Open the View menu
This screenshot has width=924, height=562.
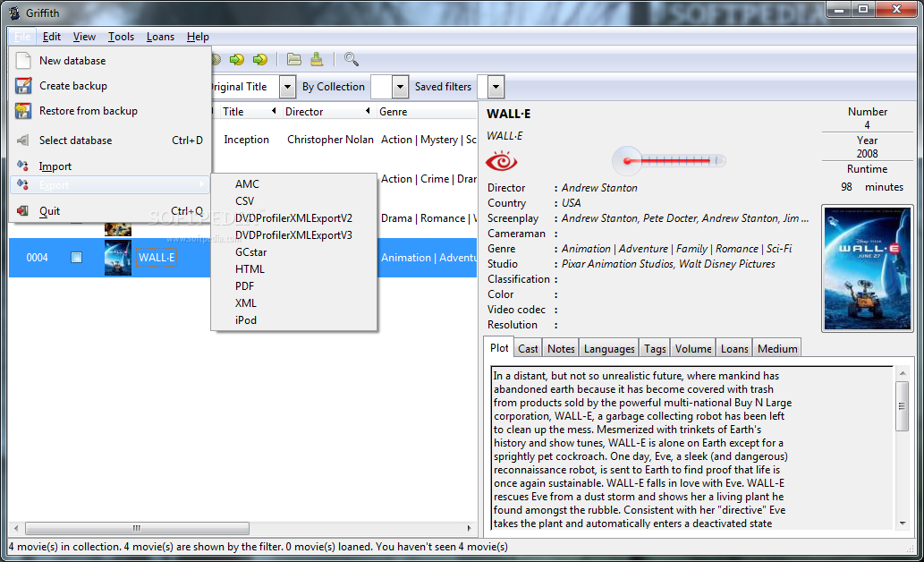pos(84,37)
